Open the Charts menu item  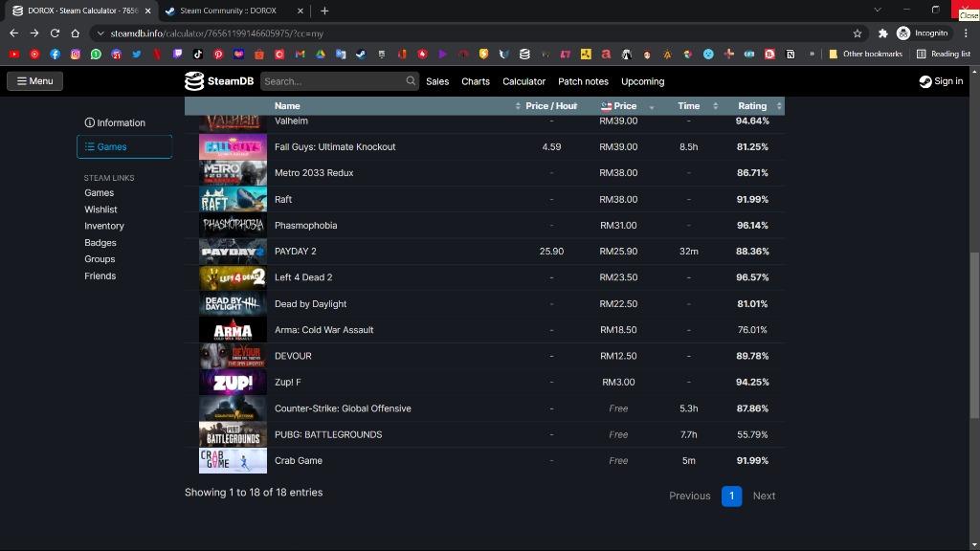[476, 81]
